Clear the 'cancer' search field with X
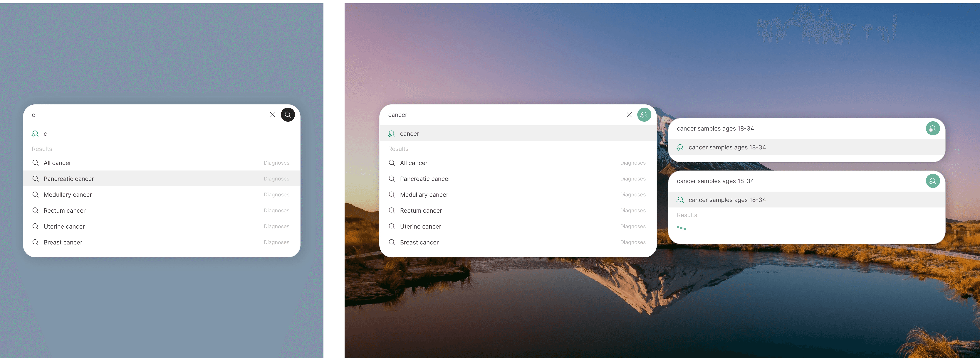The width and height of the screenshot is (980, 363). (629, 114)
